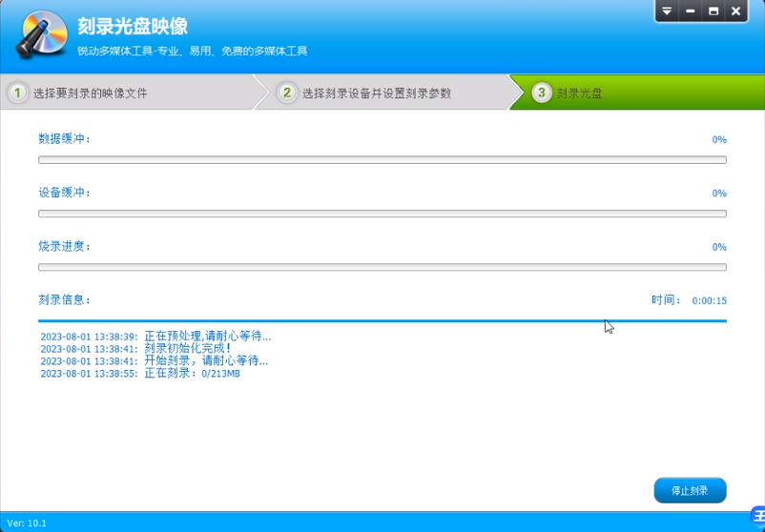Select log line 正在刻录：0/213MB
This screenshot has width=765, height=532.
coord(140,374)
